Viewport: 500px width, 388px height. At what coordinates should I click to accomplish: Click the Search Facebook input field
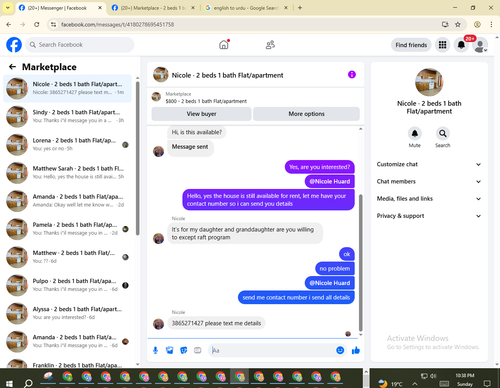click(80, 45)
